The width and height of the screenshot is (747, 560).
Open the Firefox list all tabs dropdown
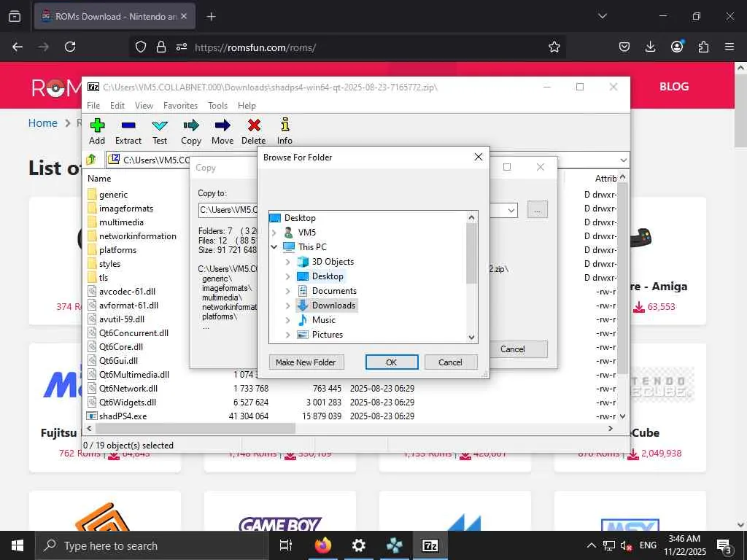tap(602, 16)
